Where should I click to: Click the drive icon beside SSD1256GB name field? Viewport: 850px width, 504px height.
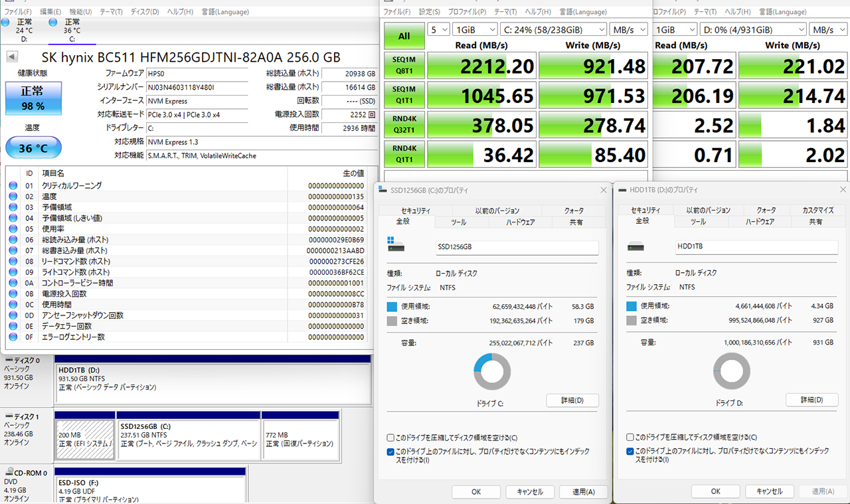[396, 243]
